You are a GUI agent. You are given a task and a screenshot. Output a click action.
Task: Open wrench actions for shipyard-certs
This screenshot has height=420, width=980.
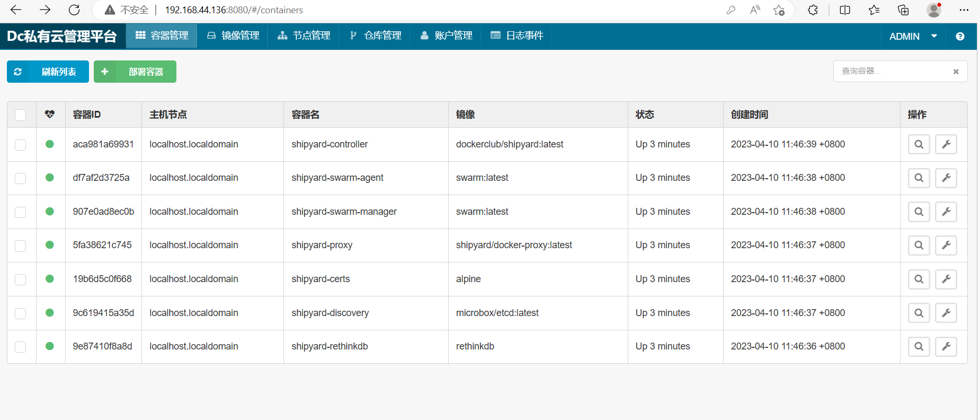tap(946, 279)
